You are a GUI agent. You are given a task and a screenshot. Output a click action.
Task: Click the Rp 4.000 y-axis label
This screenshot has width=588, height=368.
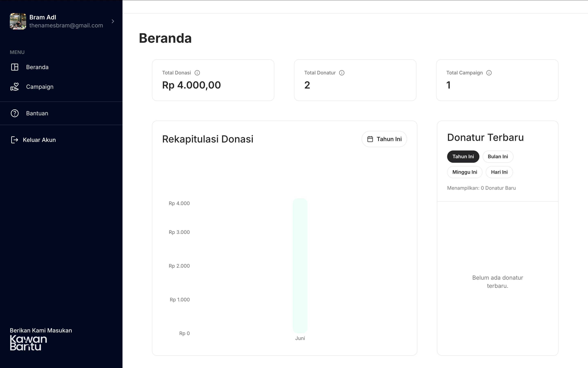(x=179, y=203)
